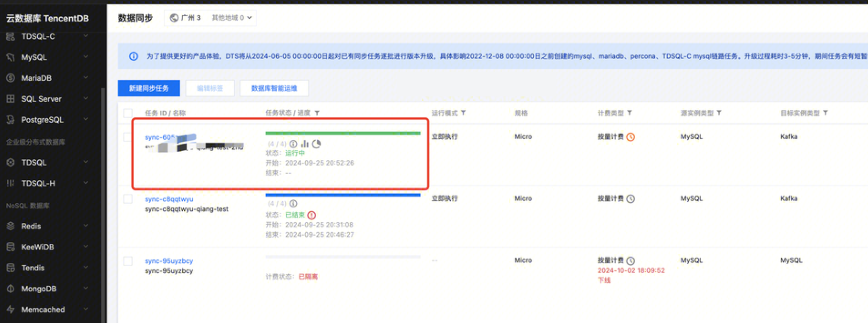Click the orange clock icon in first row billing
Screen dimensions: 868x323
coord(631,137)
